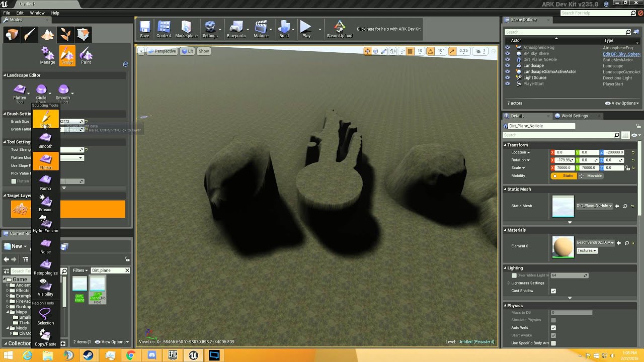Open Scene Outliner View Options
The image size is (644, 362).
point(622,103)
